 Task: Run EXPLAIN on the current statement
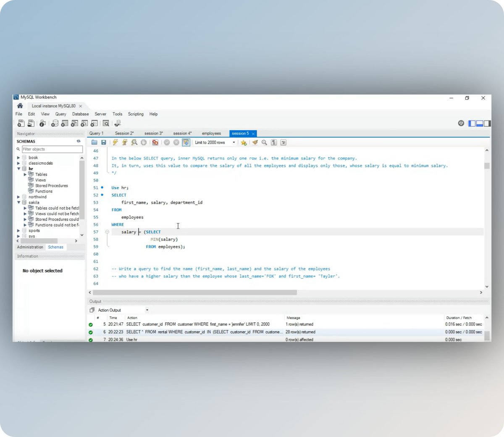pyautogui.click(x=134, y=142)
